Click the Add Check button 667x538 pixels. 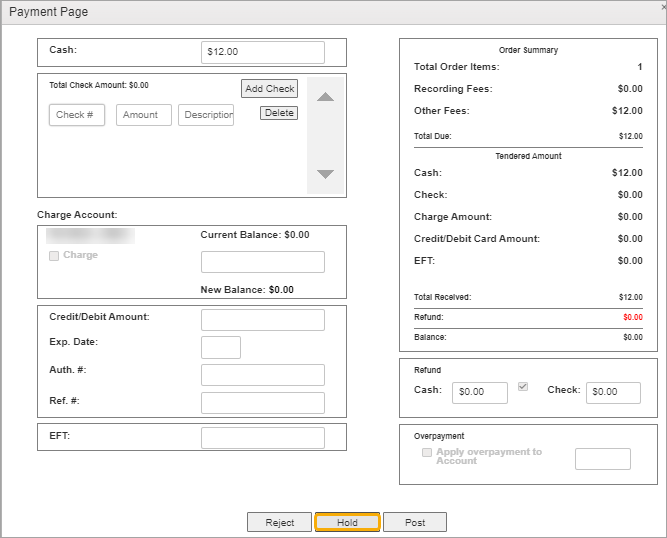point(269,89)
